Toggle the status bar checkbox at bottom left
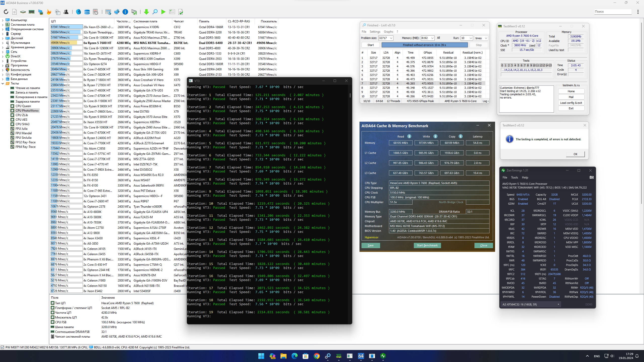 pos(3,347)
